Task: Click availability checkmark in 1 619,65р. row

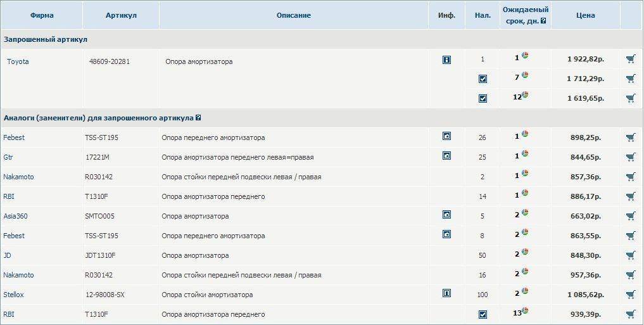Action: tap(483, 98)
